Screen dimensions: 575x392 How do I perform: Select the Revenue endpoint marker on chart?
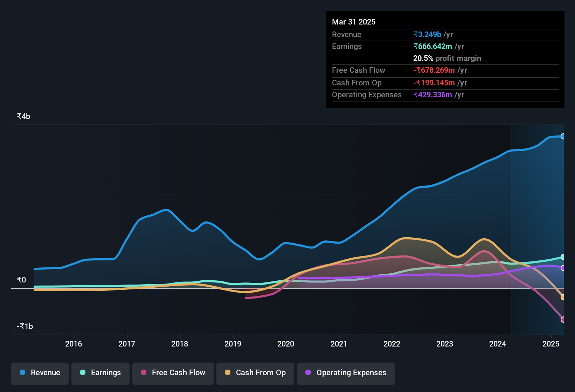click(563, 136)
